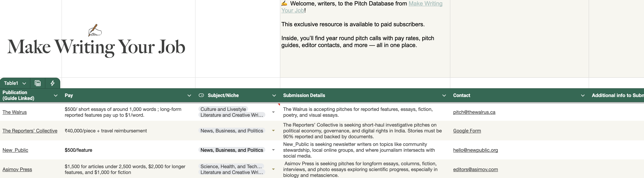Image resolution: width=644 pixels, height=178 pixels.
Task: Click the Make Writing Your Job logo image
Action: pos(96,41)
